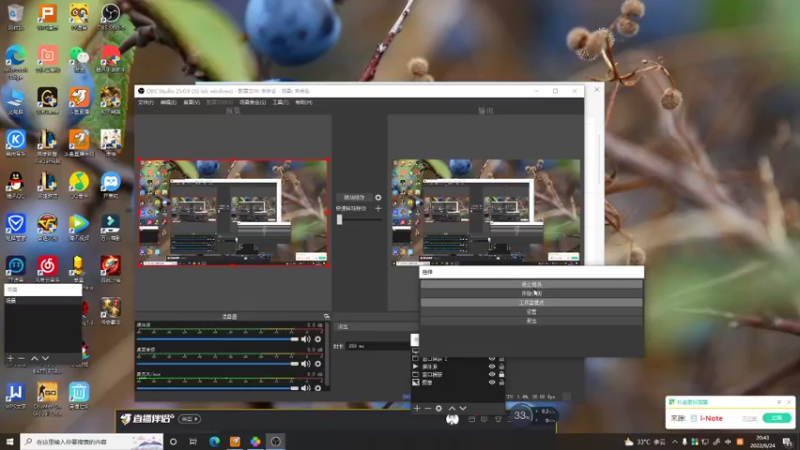
Task: Click the Transition button between previews
Action: pos(354,197)
